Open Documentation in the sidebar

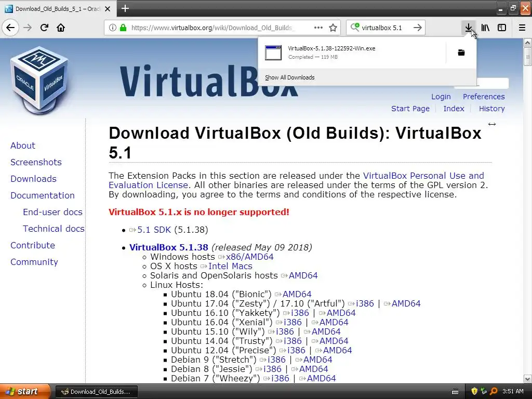click(x=43, y=195)
